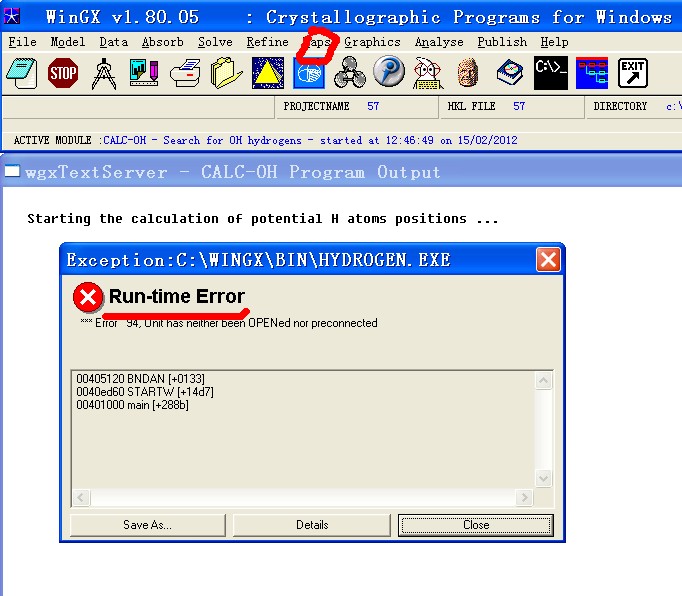Image resolution: width=682 pixels, height=596 pixels.
Task: Click the red error X icon in dialog
Action: [x=88, y=297]
